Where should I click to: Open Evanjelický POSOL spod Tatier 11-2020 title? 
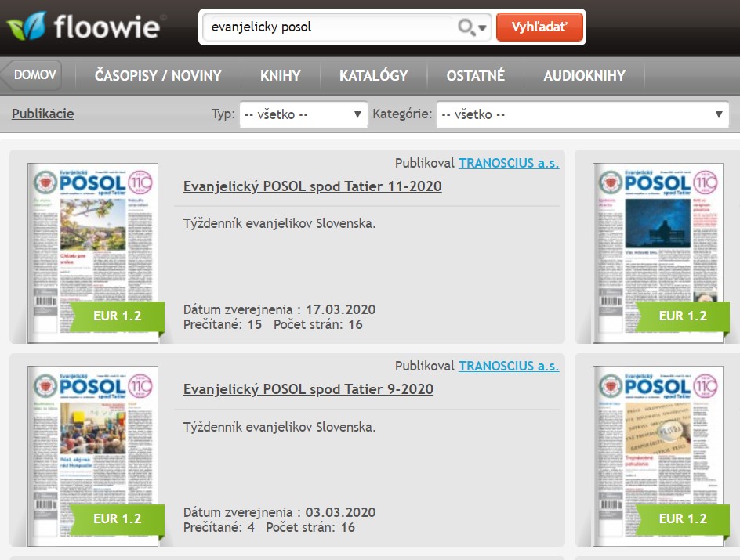[x=313, y=186]
